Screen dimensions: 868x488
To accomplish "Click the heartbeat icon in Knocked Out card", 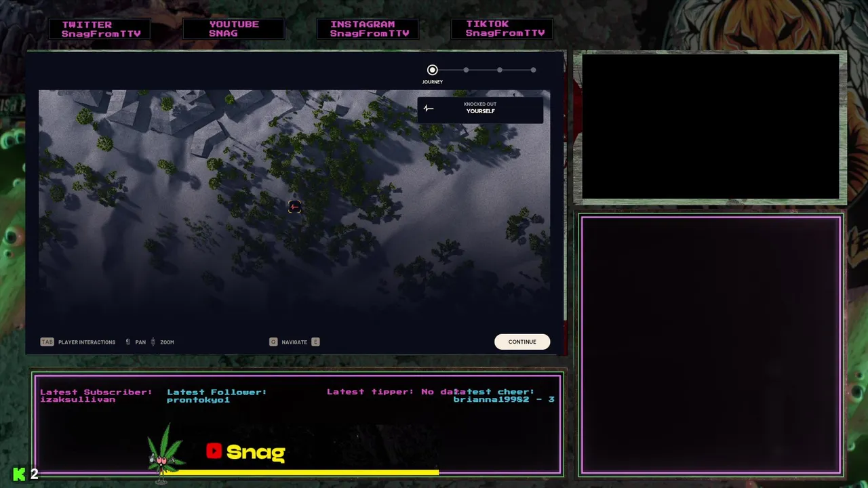I will click(428, 108).
